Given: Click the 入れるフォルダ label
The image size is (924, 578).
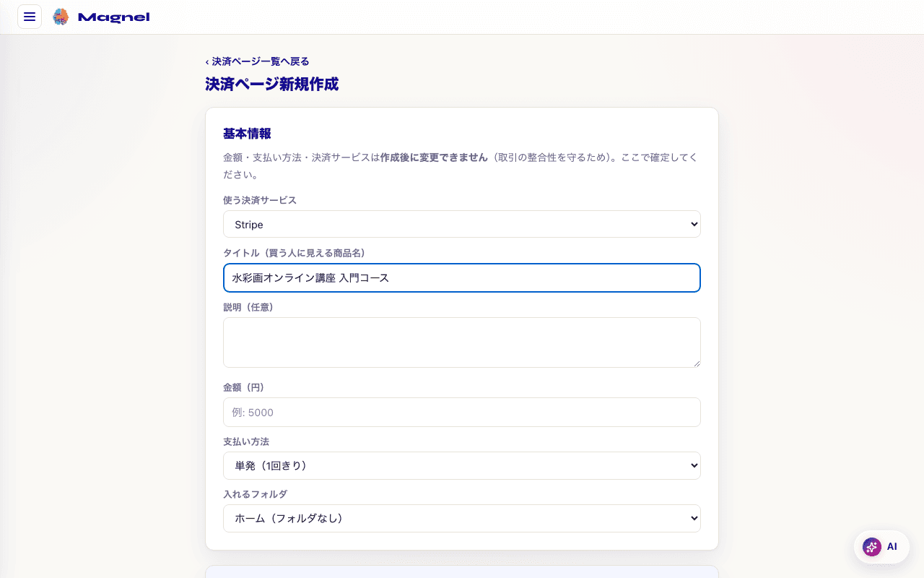Looking at the screenshot, I should [255, 494].
